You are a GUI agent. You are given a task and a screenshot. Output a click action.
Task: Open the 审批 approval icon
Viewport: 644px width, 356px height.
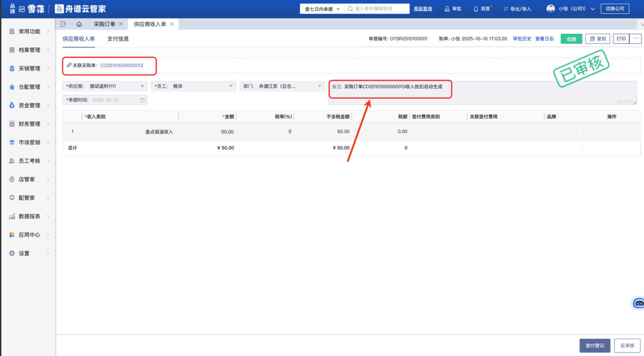pos(447,9)
